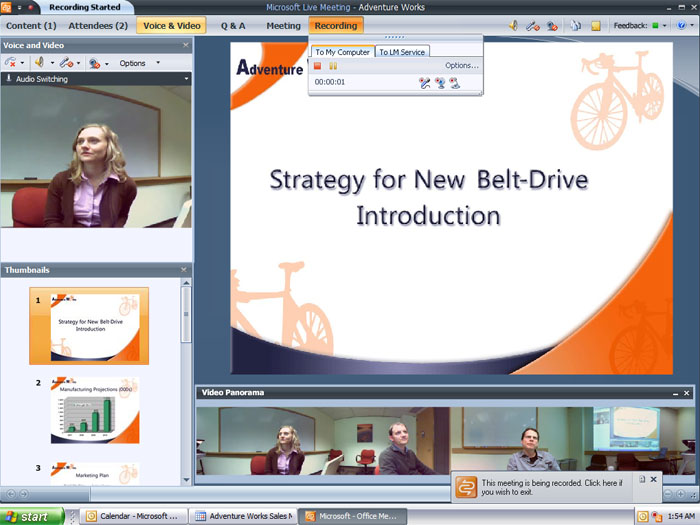Open recording Options... link
The image size is (700, 525).
coord(462,66)
